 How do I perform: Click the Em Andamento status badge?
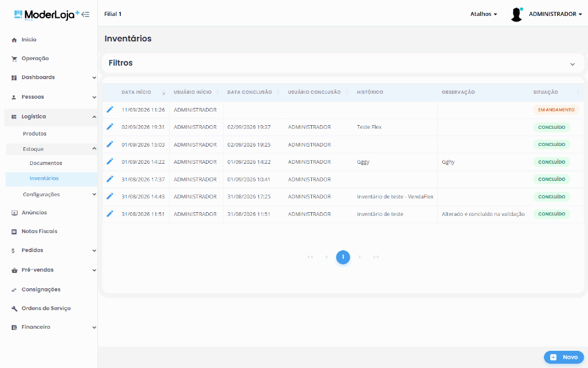[556, 110]
